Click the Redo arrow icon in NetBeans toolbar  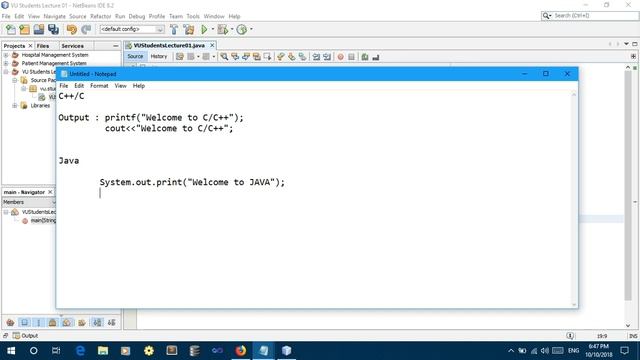[86, 29]
